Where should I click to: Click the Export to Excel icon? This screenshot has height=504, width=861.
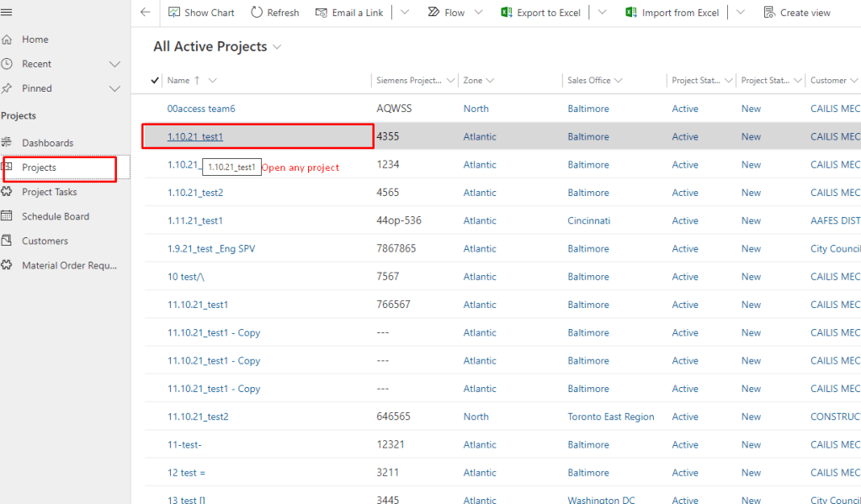(507, 13)
